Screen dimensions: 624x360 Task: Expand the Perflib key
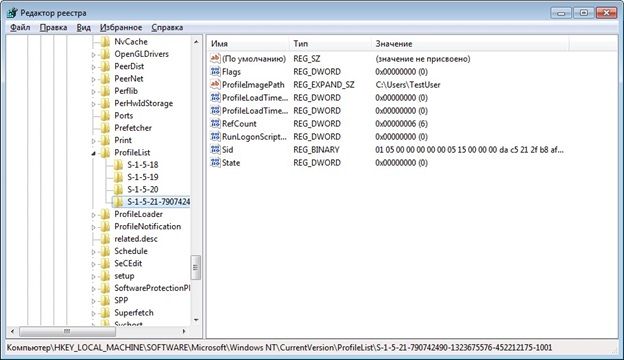[94, 92]
